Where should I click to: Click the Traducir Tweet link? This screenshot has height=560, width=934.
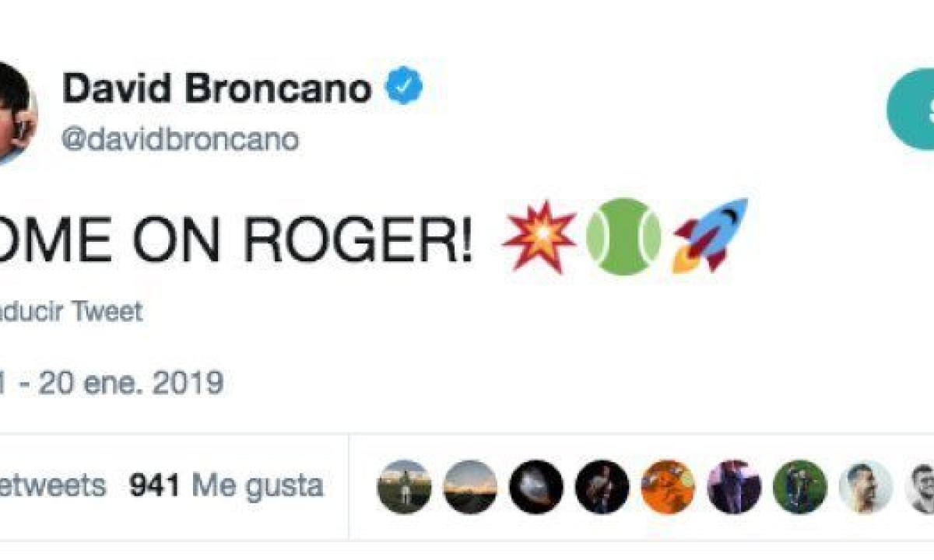(x=72, y=312)
